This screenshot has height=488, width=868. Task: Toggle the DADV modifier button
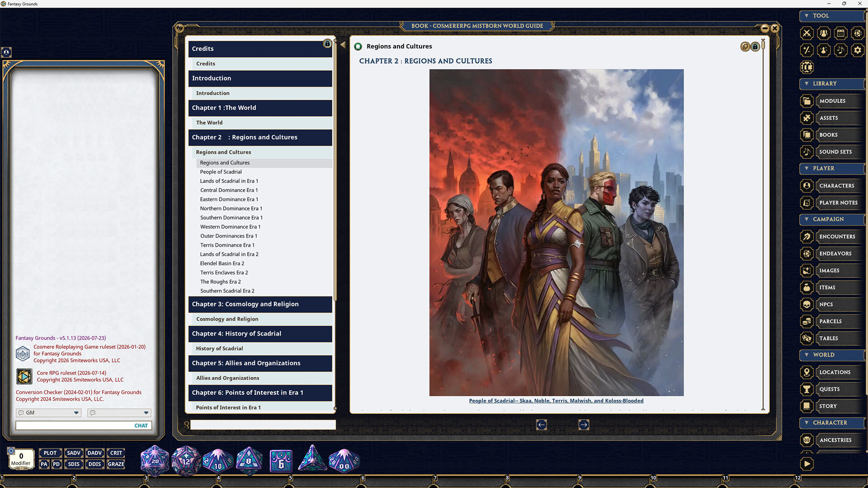pos(94,453)
